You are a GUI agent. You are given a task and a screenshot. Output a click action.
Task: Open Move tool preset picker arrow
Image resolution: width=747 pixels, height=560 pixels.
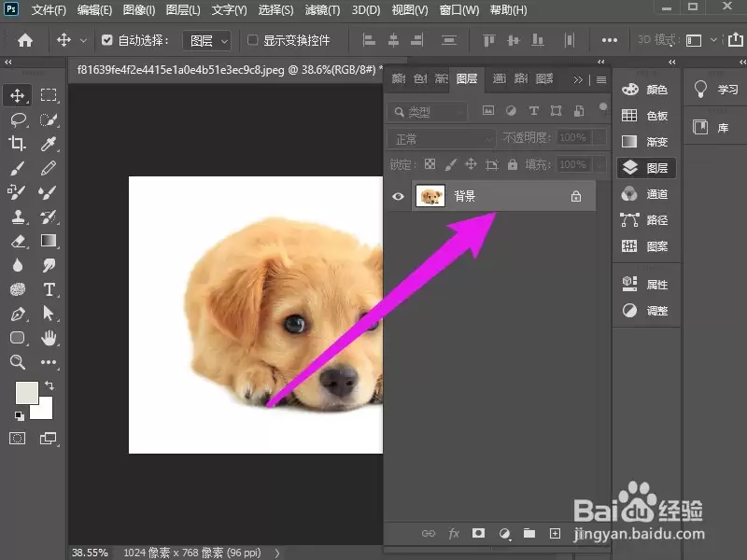[83, 40]
